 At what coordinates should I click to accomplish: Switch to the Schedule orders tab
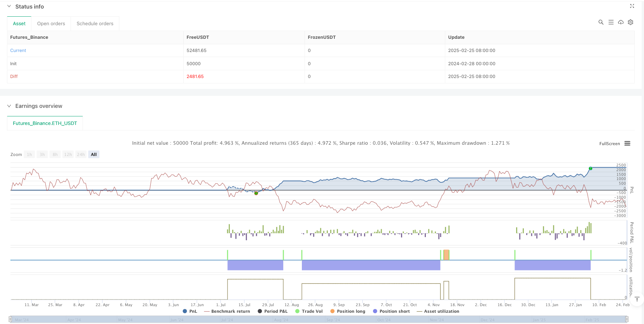(95, 24)
